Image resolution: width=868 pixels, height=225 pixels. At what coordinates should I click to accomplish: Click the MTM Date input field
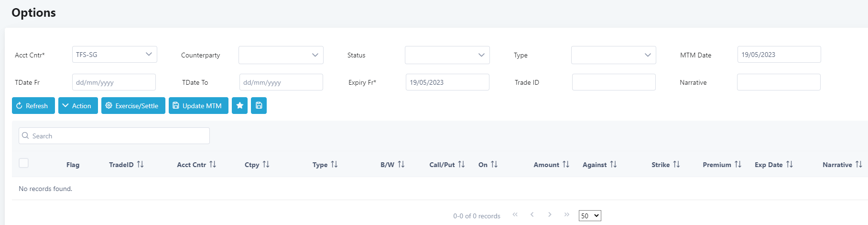779,55
